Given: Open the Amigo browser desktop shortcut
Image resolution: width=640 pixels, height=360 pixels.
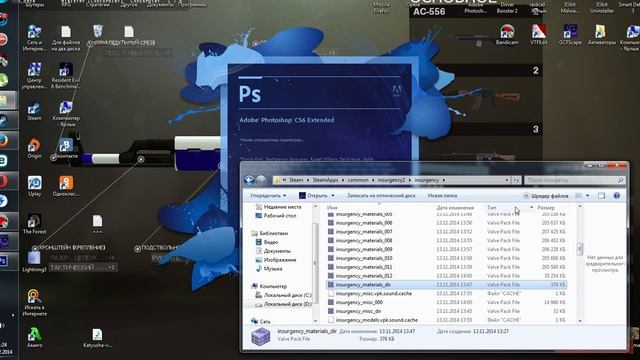Looking at the screenshot, I should (34, 337).
